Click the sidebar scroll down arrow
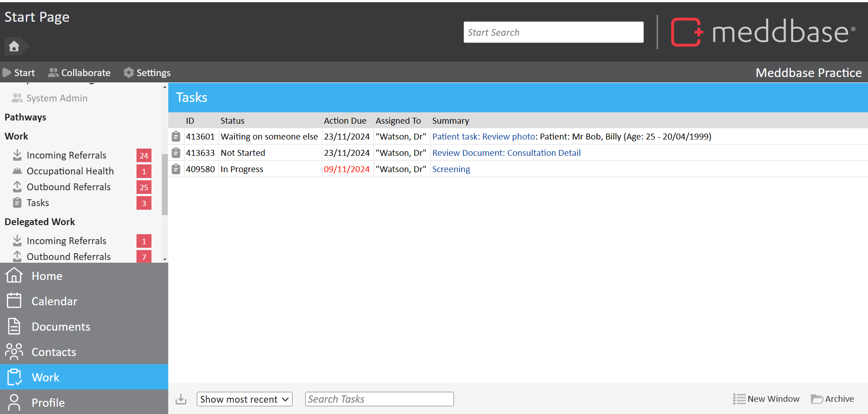The height and width of the screenshot is (414, 868). pyautogui.click(x=165, y=260)
